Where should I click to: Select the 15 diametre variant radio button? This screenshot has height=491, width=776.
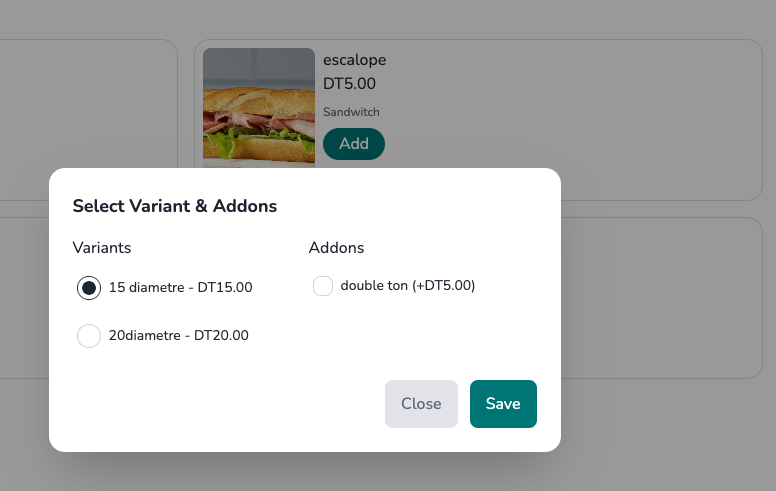click(89, 288)
